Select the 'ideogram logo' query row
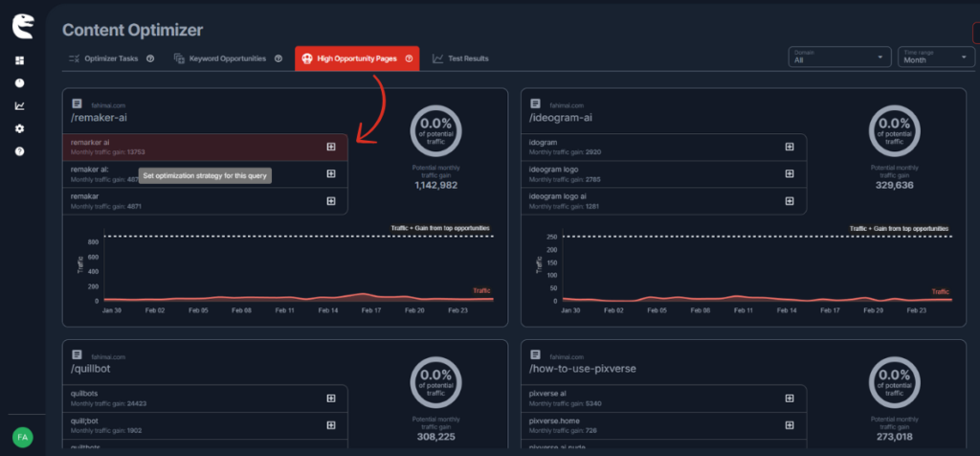The image size is (980, 456). 664,174
